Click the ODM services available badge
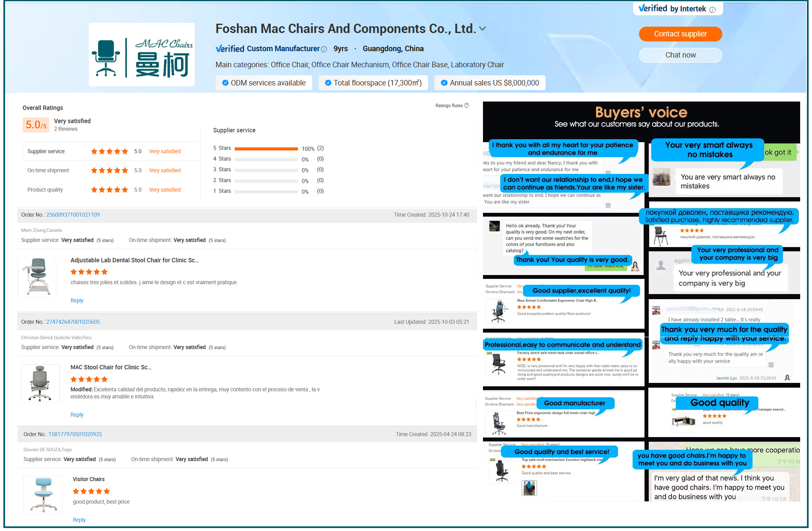The width and height of the screenshot is (812, 531). pyautogui.click(x=264, y=83)
